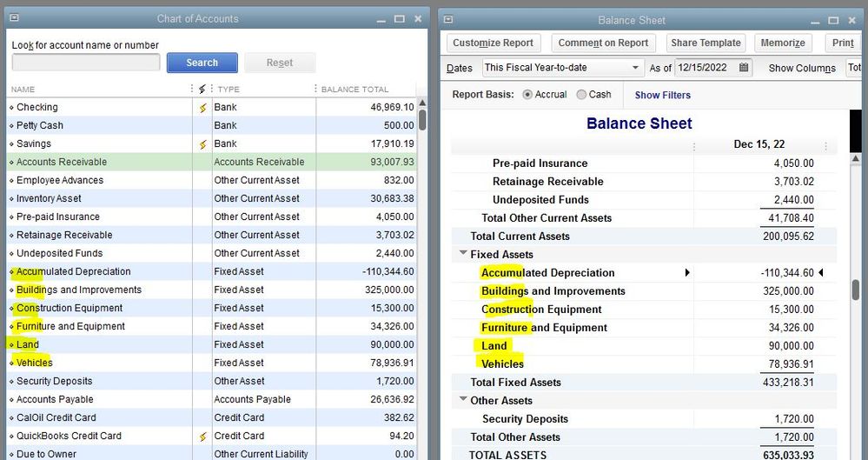The width and height of the screenshot is (868, 460).
Task: Click the Chart of Accounts scrollbar thumb
Action: pyautogui.click(x=422, y=120)
